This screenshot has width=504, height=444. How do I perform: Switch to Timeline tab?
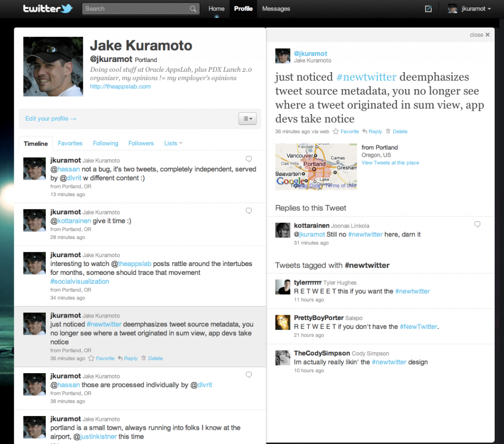(x=35, y=144)
